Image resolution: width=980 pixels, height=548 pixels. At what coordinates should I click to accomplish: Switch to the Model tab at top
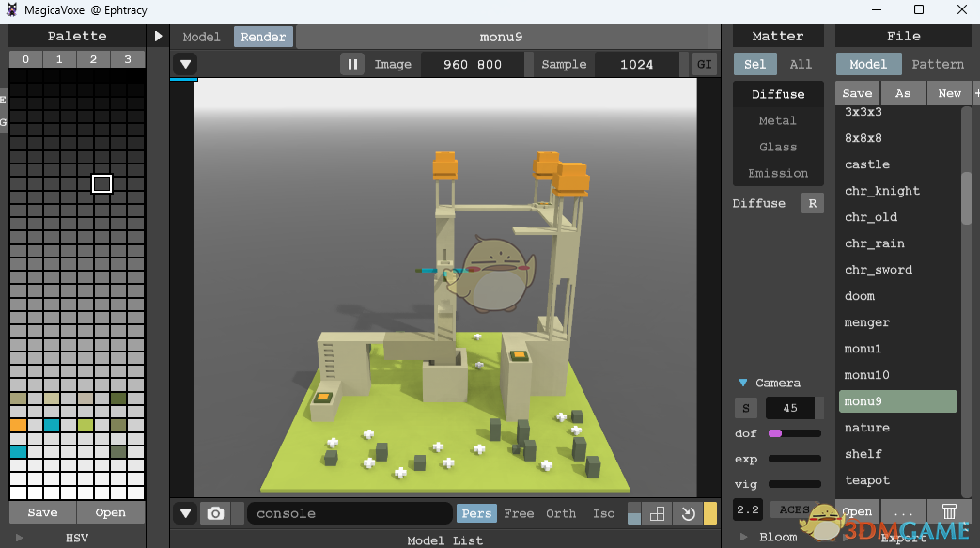[201, 37]
